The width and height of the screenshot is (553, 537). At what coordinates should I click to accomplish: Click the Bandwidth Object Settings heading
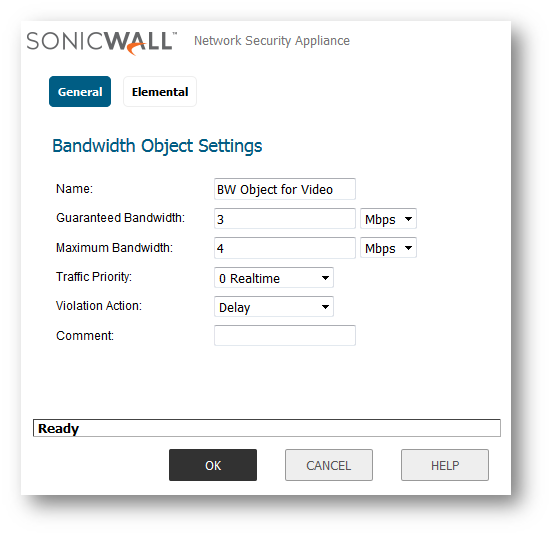click(157, 146)
